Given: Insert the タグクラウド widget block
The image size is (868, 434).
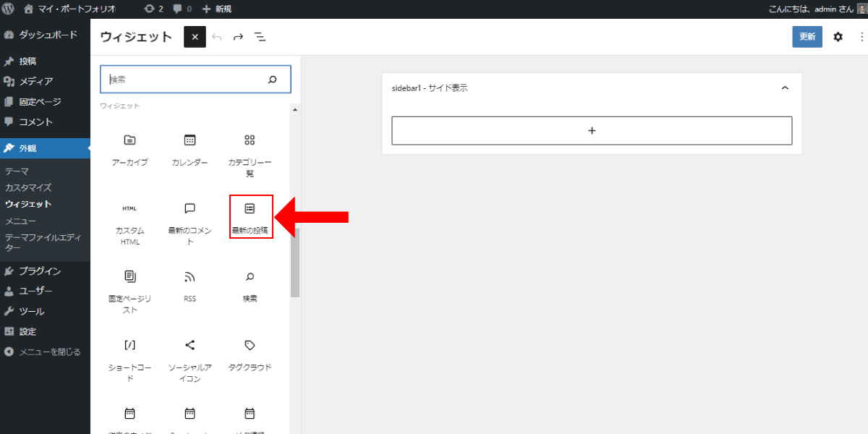Looking at the screenshot, I should point(250,355).
